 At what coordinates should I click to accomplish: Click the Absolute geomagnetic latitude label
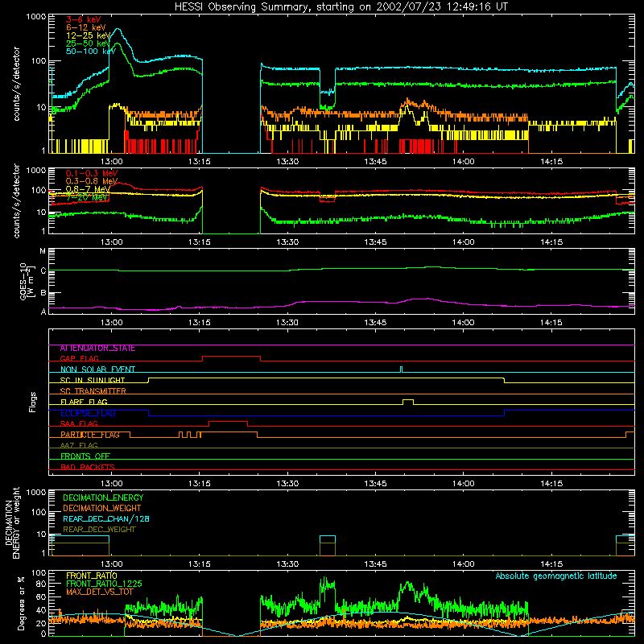click(556, 576)
